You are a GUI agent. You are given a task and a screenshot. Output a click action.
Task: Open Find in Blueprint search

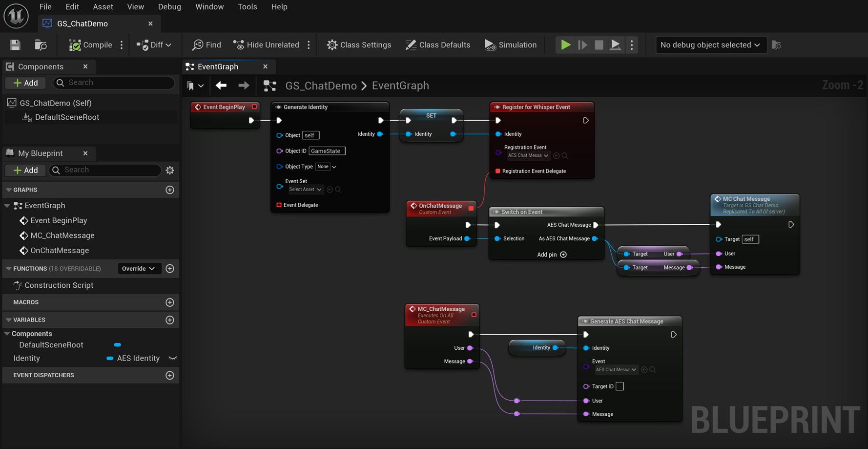pos(206,44)
